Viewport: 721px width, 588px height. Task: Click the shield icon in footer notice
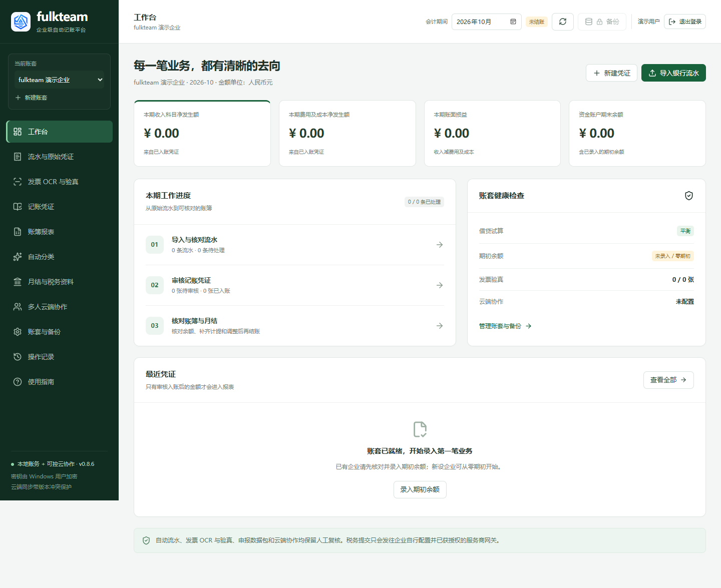[146, 540]
